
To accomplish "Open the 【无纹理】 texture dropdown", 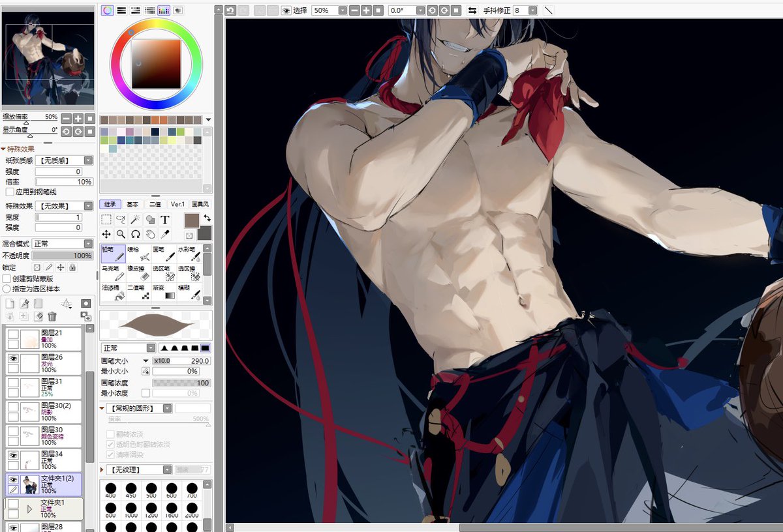I will pos(140,469).
